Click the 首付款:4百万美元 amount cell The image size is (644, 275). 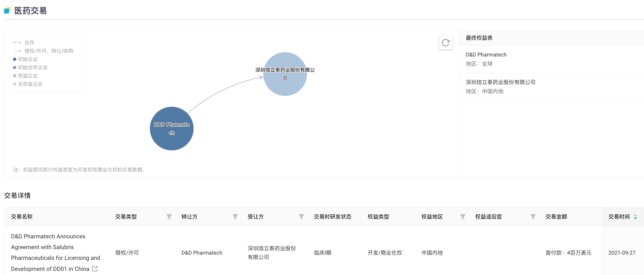click(568, 253)
